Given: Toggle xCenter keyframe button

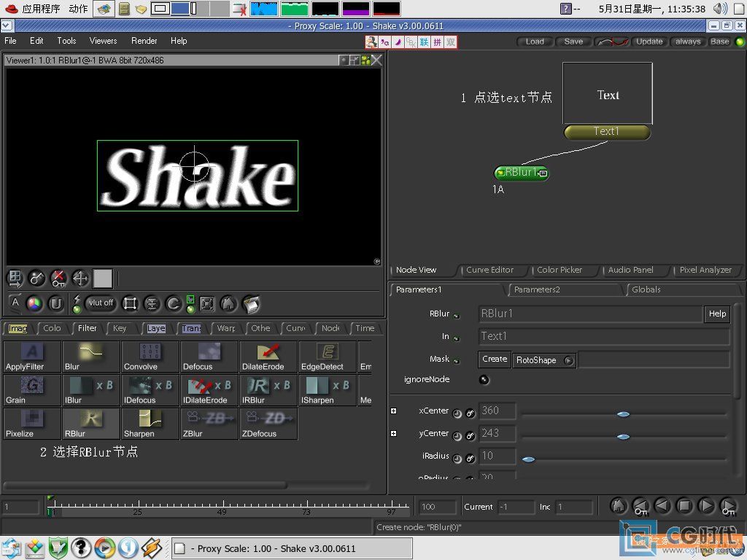Looking at the screenshot, I should (x=471, y=414).
